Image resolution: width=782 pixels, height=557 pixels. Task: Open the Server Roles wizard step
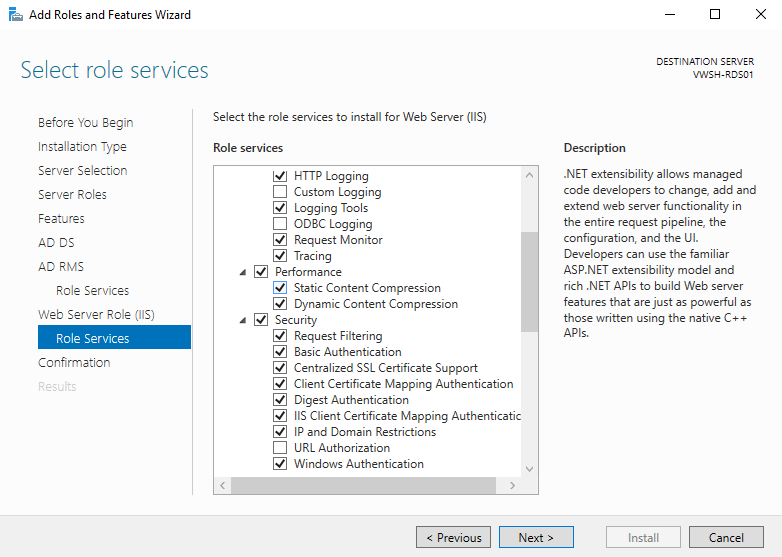click(72, 194)
